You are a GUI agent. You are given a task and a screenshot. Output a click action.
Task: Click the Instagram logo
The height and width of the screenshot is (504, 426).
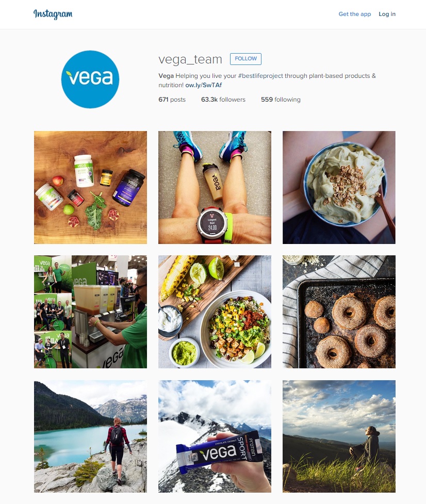tap(53, 14)
